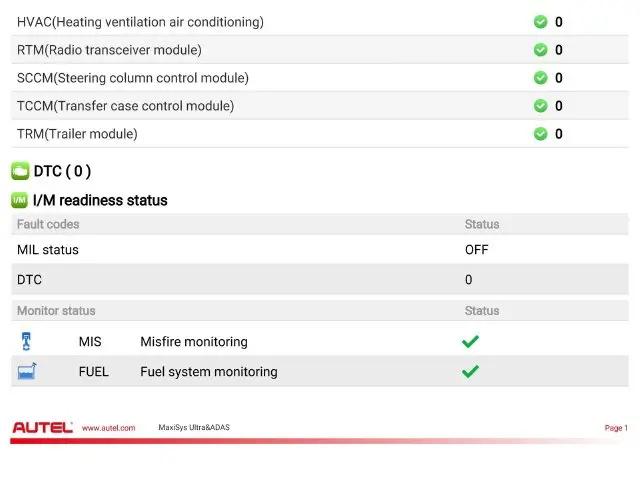Screen dimensions: 640x480
Task: Select the Monitor status column header
Action: tap(56, 311)
